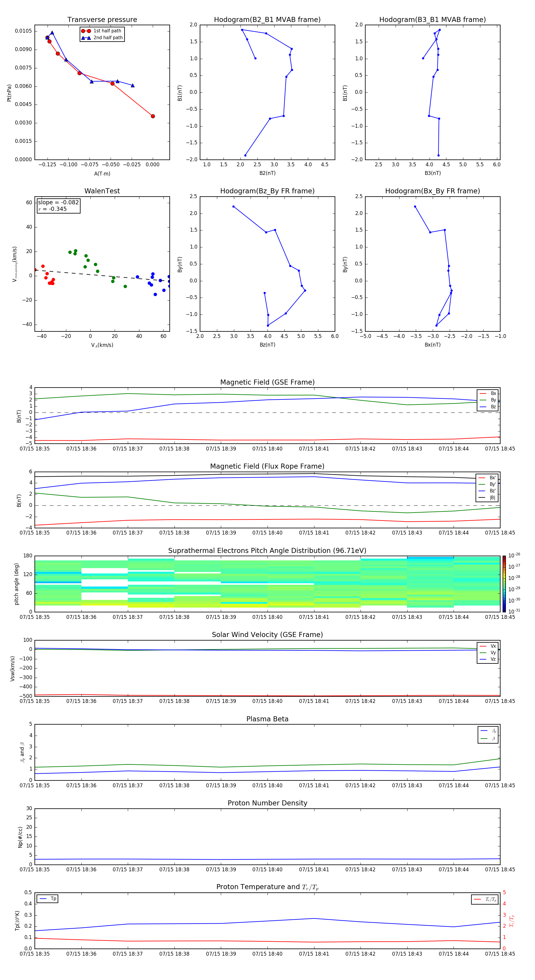Click the "pitch angle (deg)" y-axis label
The width and height of the screenshot is (535, 980).
tap(16, 584)
